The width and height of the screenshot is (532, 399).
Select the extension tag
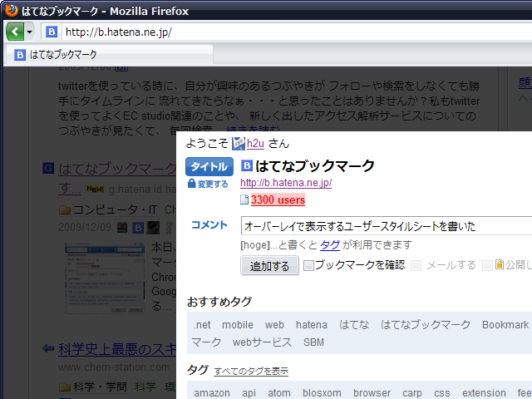(484, 393)
